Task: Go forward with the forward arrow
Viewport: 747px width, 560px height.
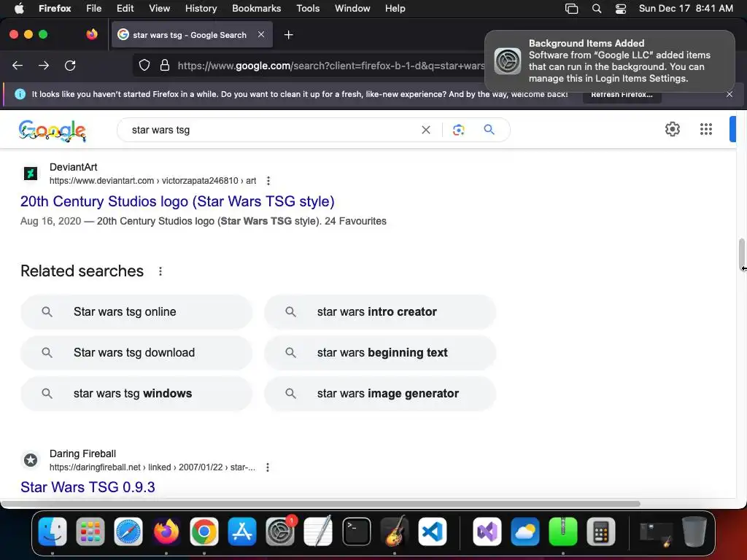Action: pyautogui.click(x=44, y=65)
